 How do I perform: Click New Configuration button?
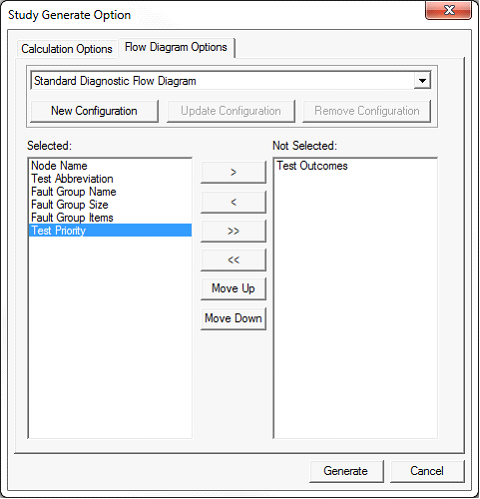94,111
